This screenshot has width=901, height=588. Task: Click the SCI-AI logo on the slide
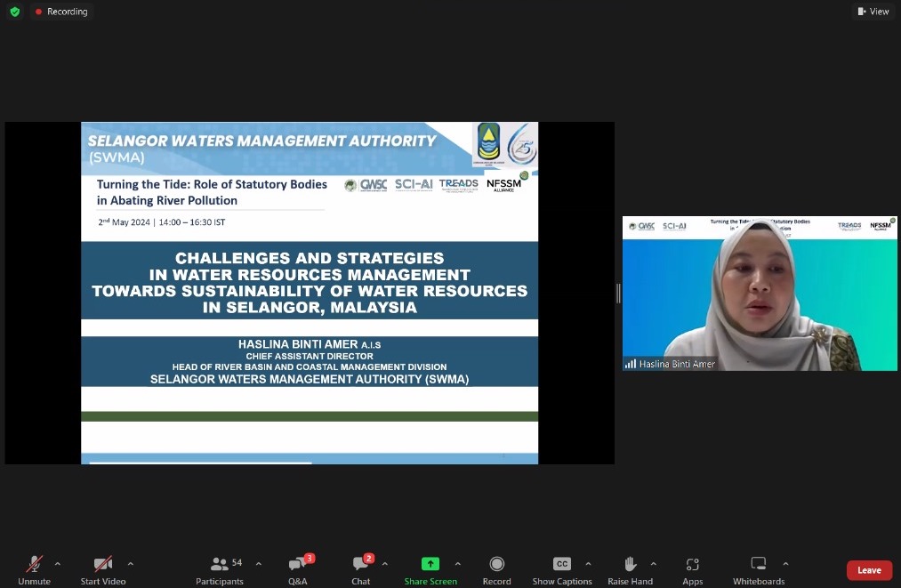[x=414, y=184]
